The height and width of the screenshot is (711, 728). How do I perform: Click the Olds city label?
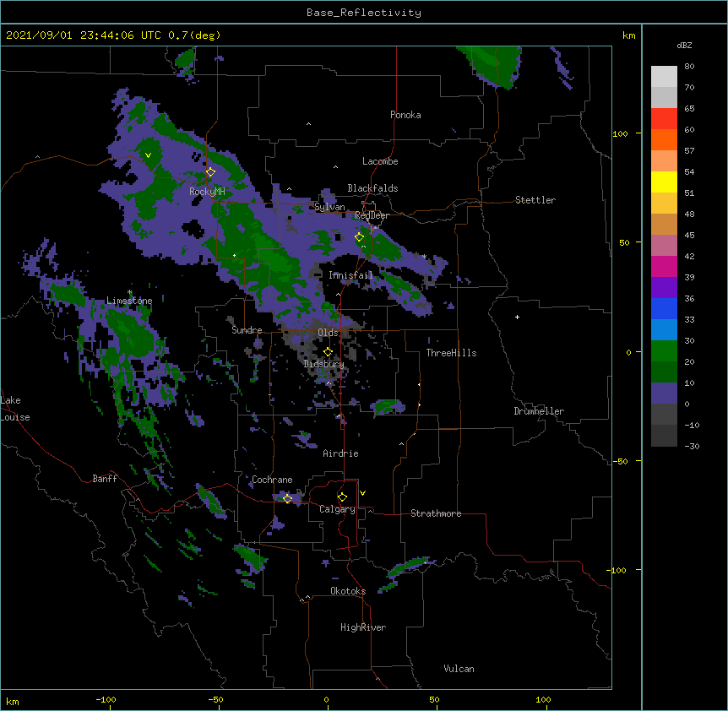point(328,333)
